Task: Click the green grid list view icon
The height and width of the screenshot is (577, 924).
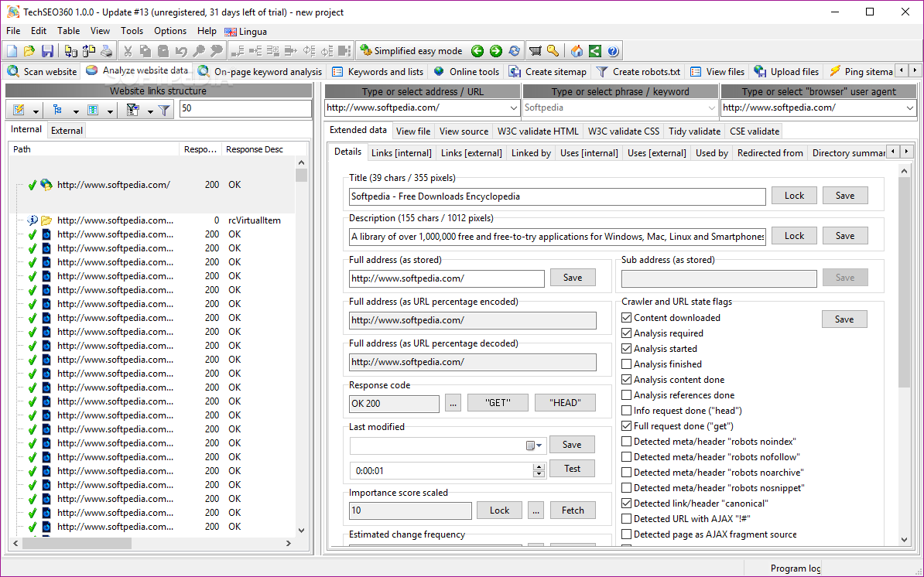Action: 93,110
